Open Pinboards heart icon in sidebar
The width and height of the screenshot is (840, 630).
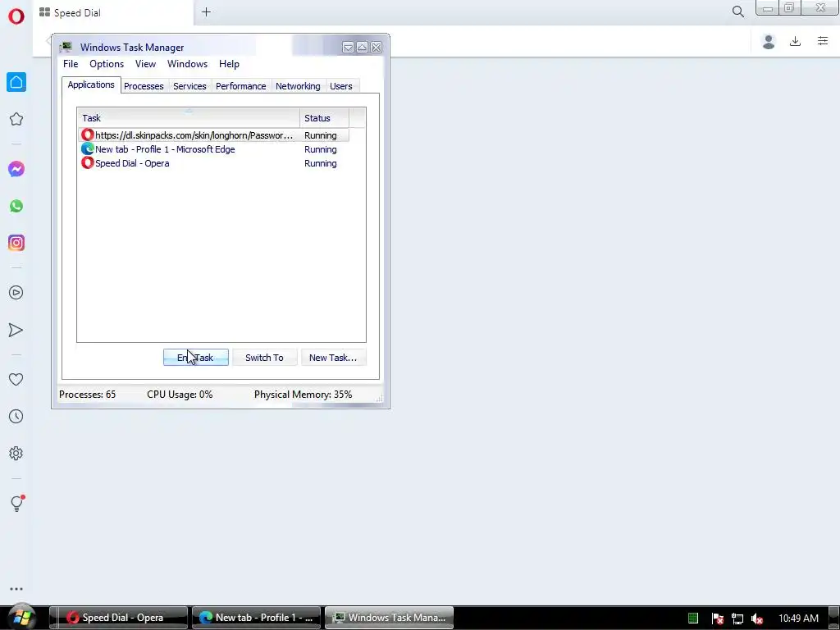16,379
